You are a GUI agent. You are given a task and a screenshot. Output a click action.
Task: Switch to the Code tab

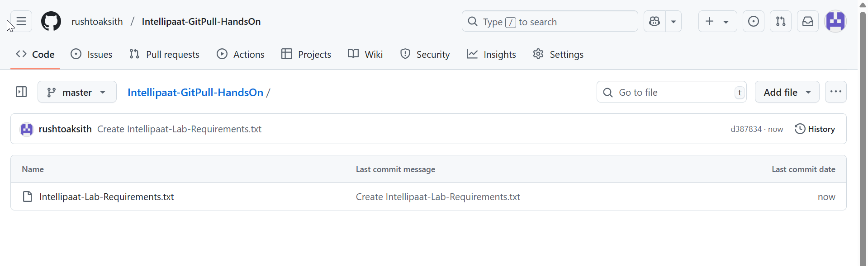[x=35, y=54]
